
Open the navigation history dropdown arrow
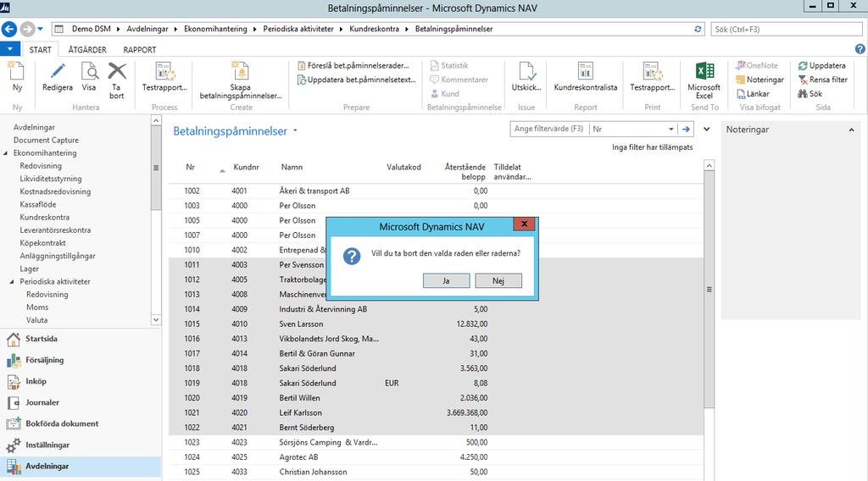point(41,29)
